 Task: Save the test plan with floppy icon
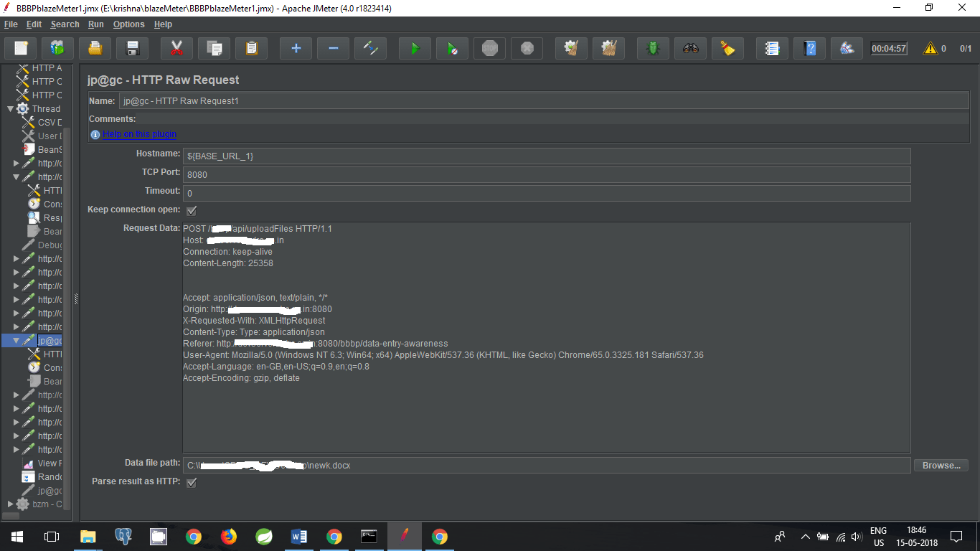(132, 49)
